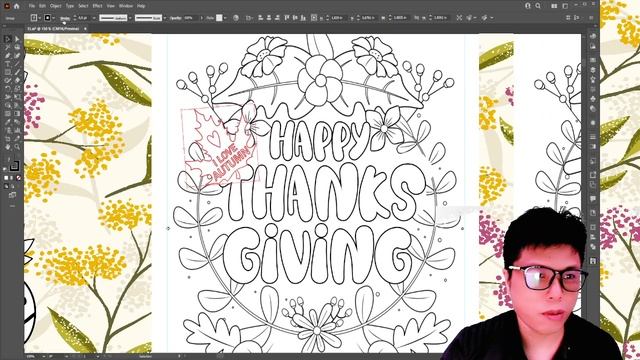This screenshot has width=640, height=360.
Task: Click the Home icon in the top bar
Action: pos(16,6)
